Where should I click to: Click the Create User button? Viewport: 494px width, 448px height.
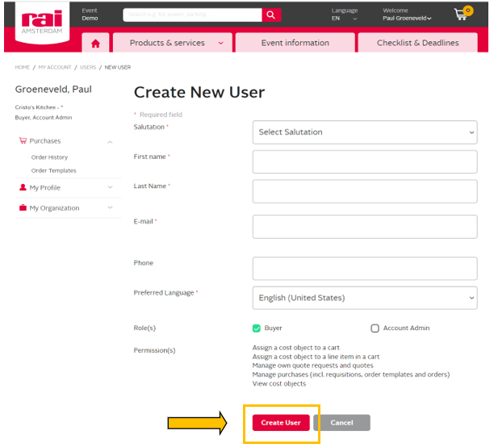pos(281,423)
